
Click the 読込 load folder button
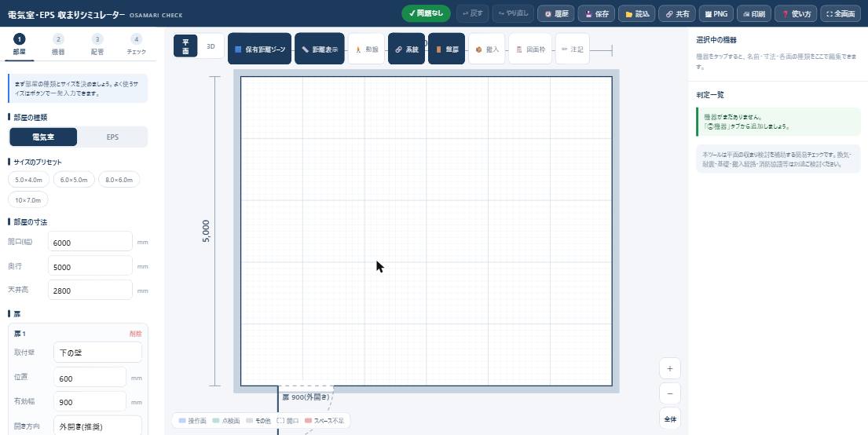[x=636, y=14]
